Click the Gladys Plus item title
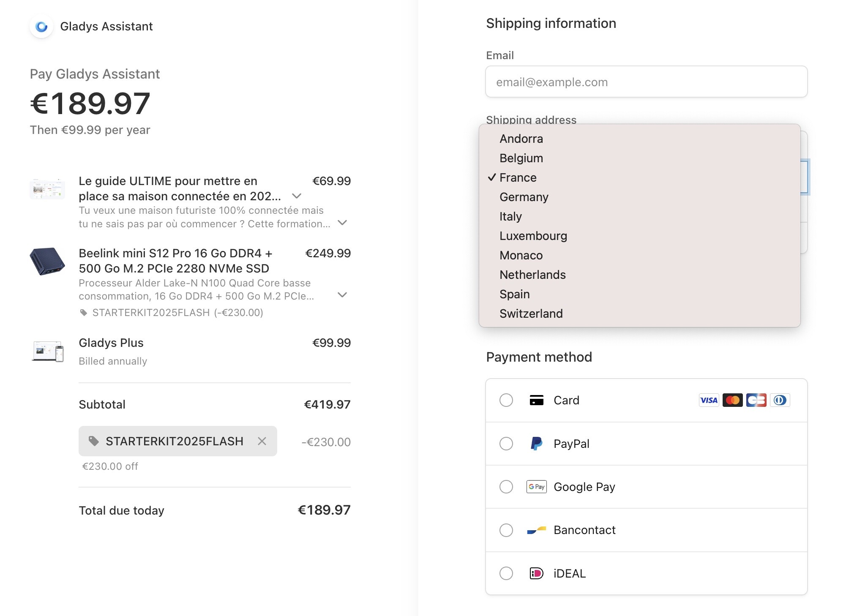The width and height of the screenshot is (846, 616). pos(111,343)
